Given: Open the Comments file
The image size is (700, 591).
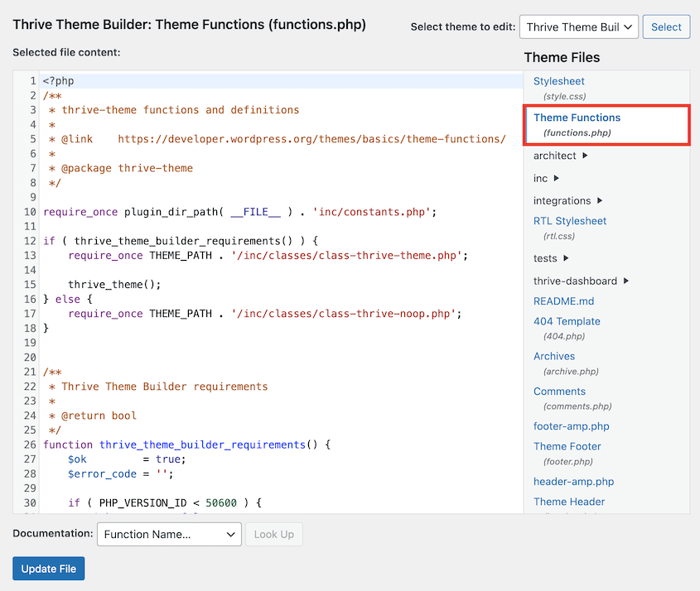Looking at the screenshot, I should click(x=559, y=392).
